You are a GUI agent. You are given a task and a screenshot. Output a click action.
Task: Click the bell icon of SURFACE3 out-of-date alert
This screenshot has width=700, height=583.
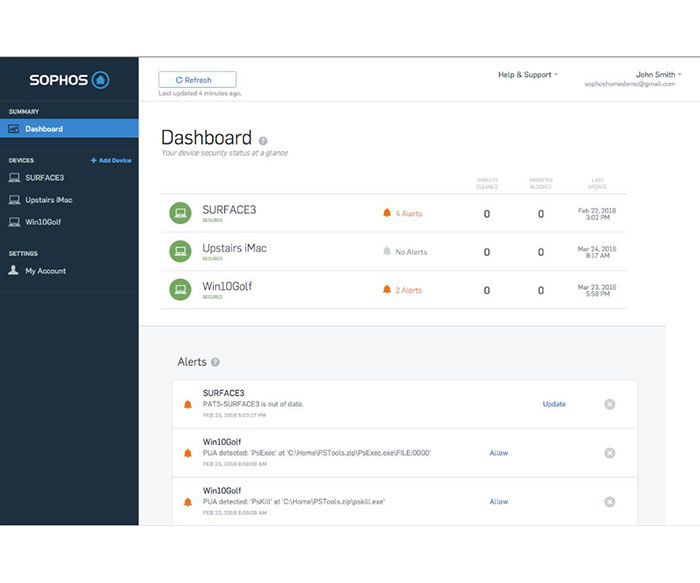point(188,404)
